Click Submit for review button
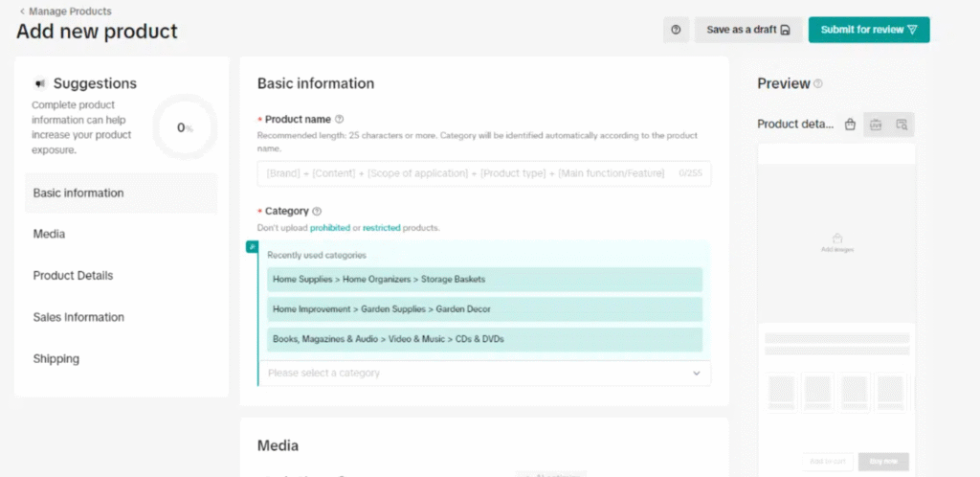The image size is (980, 477). 868,30
